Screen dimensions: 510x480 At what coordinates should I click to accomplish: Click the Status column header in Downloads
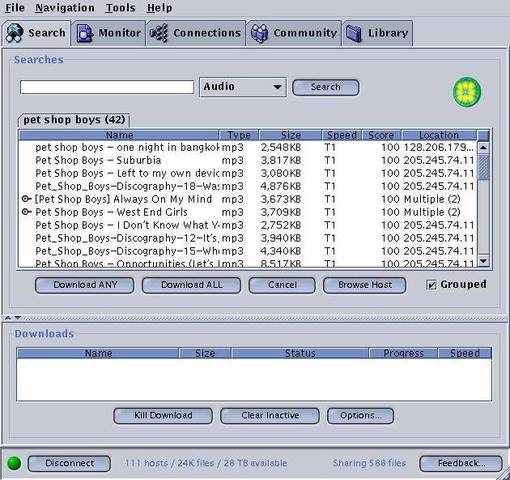click(300, 353)
